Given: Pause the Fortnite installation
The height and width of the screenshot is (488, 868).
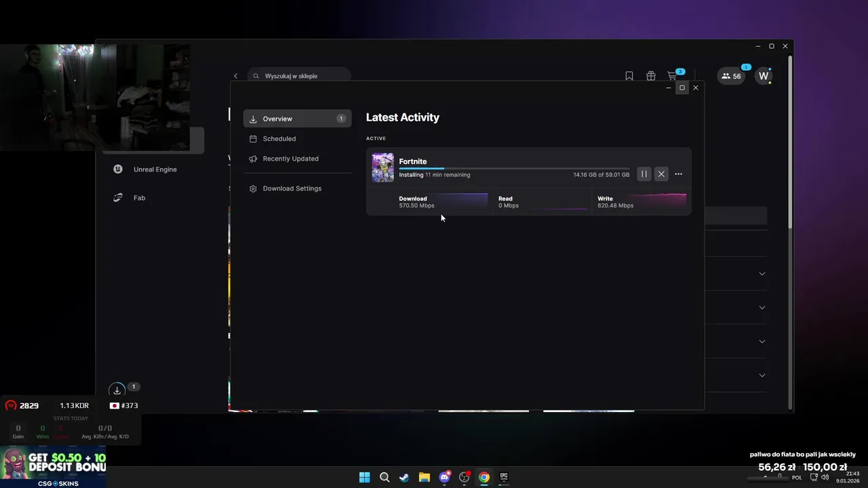Looking at the screenshot, I should (x=644, y=174).
